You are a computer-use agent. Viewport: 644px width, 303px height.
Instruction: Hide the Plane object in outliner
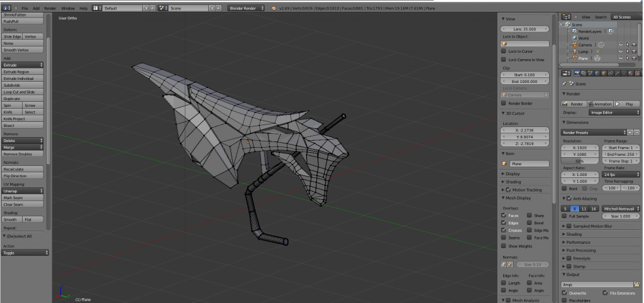click(621, 58)
